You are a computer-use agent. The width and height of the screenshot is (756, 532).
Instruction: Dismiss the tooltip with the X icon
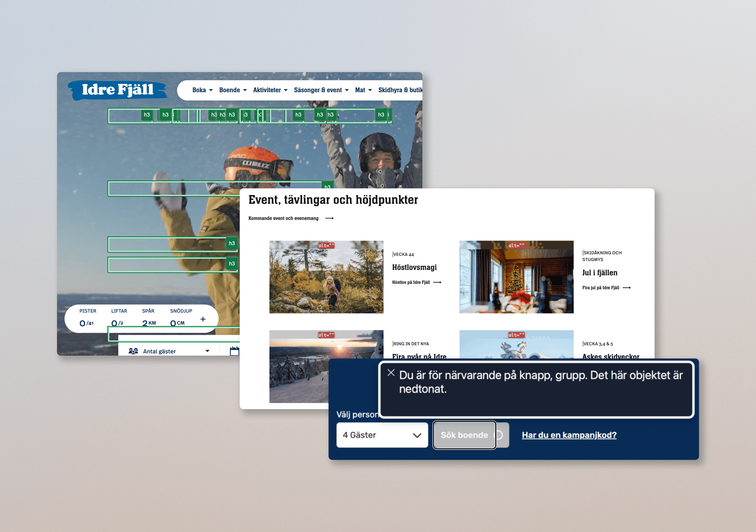(x=391, y=373)
